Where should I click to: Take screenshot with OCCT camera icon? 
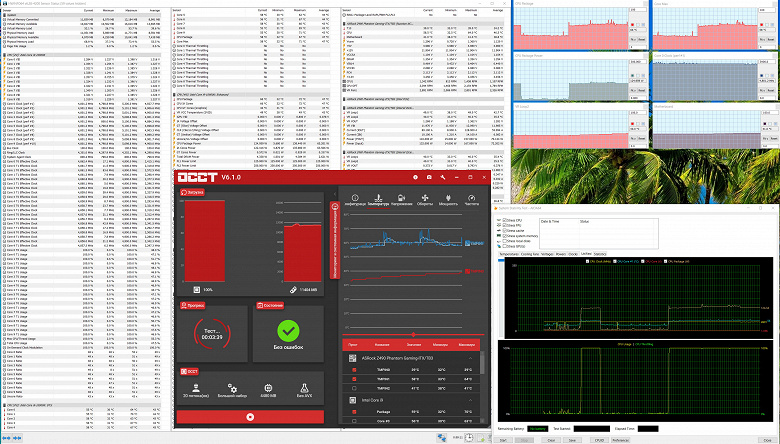tap(429, 177)
